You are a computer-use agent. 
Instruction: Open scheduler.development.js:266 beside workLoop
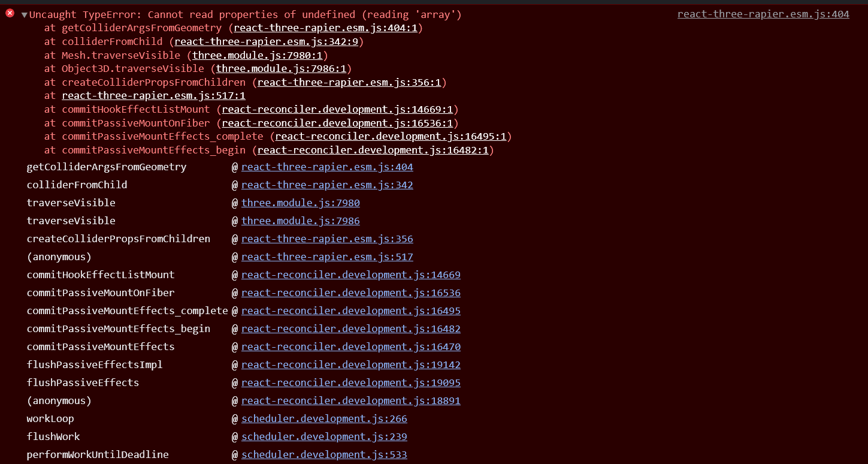click(x=324, y=418)
